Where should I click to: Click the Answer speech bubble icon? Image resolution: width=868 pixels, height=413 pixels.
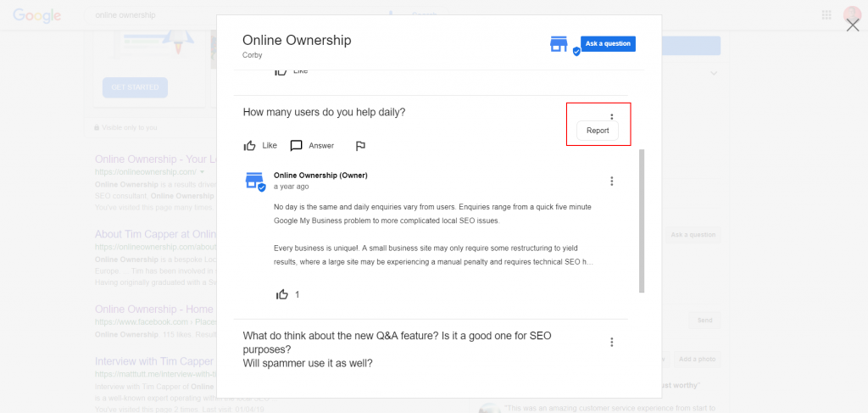[x=296, y=146]
